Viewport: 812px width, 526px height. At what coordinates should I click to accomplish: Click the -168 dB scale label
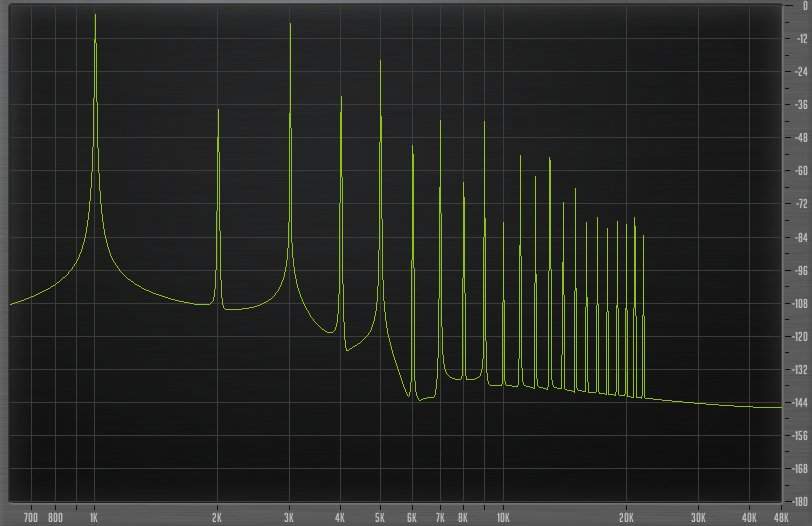click(x=799, y=469)
